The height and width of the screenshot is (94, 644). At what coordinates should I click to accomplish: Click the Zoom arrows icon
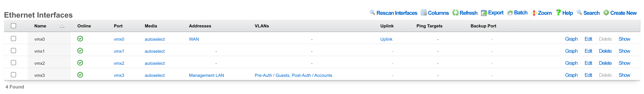point(534,13)
